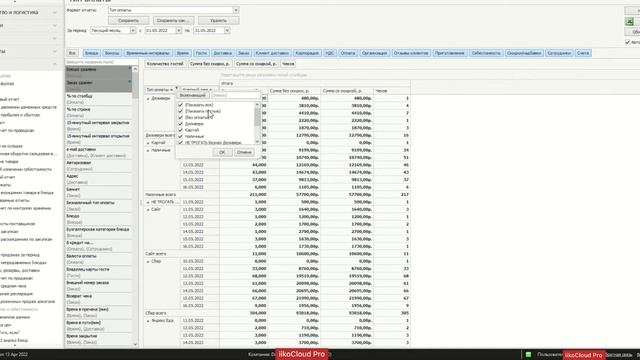This screenshot has width=640, height=360.
Task: Click the Чеков data field
Action: 288,64
